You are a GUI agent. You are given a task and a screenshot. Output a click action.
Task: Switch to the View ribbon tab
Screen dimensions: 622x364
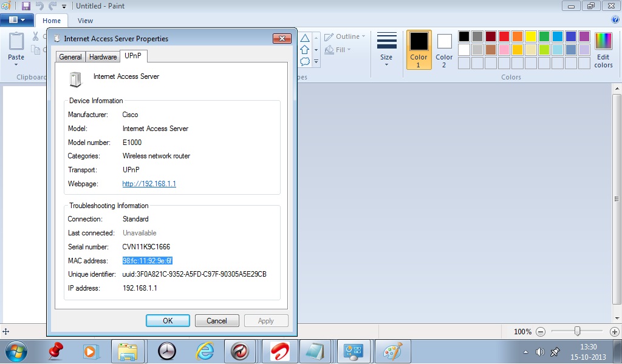coord(85,21)
